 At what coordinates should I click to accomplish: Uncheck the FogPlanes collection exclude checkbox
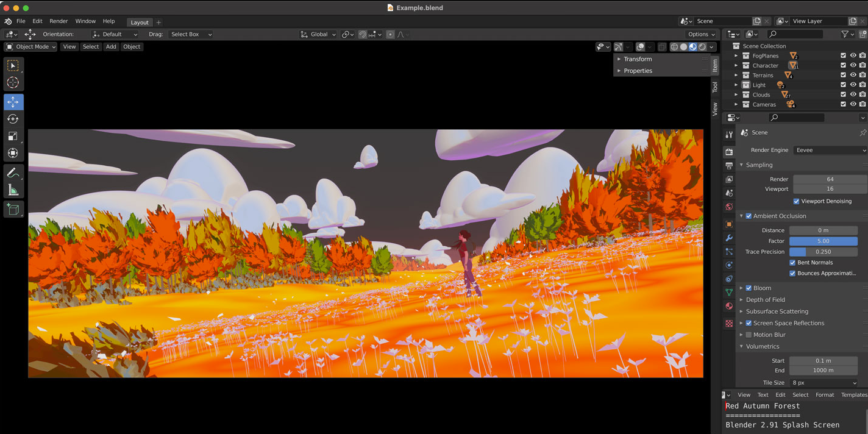[843, 56]
